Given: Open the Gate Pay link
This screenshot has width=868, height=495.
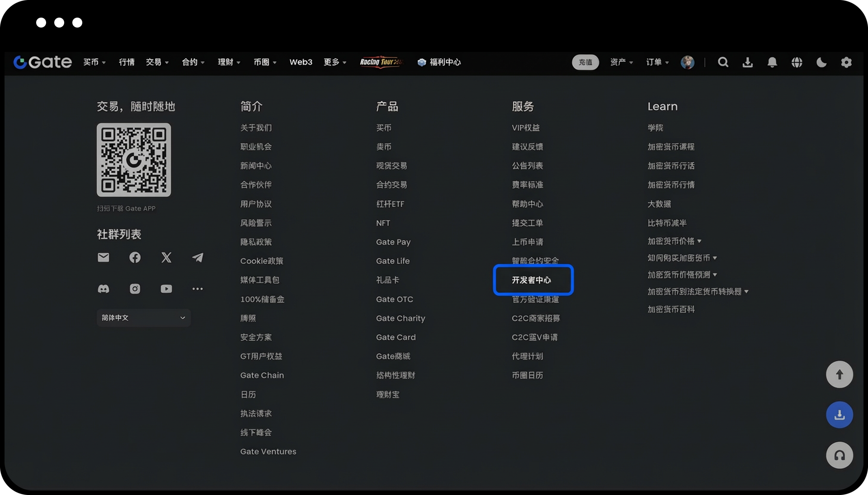Looking at the screenshot, I should pyautogui.click(x=393, y=242).
